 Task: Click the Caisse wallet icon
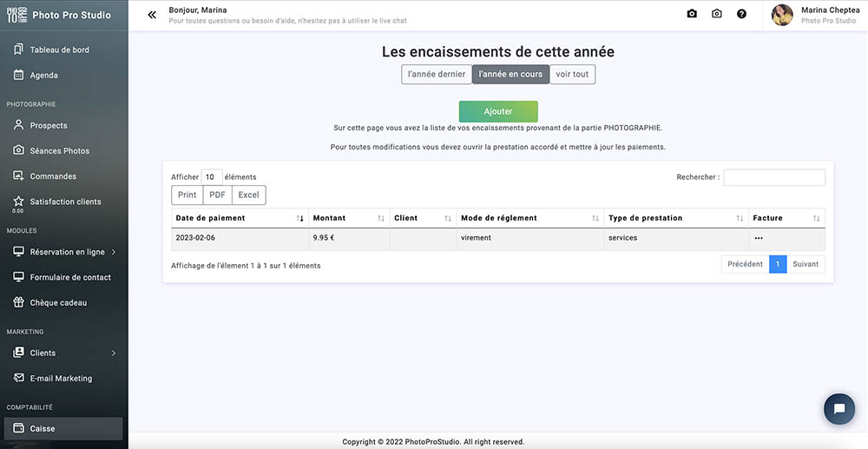coord(18,428)
